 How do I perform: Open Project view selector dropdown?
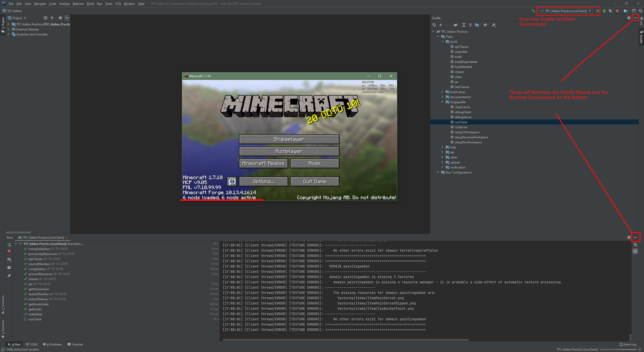(17, 18)
